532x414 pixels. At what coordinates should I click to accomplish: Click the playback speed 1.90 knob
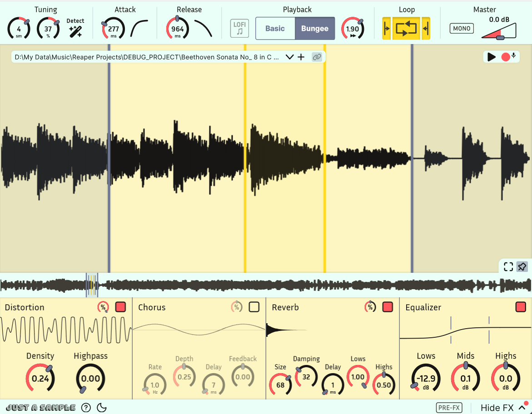353,29
